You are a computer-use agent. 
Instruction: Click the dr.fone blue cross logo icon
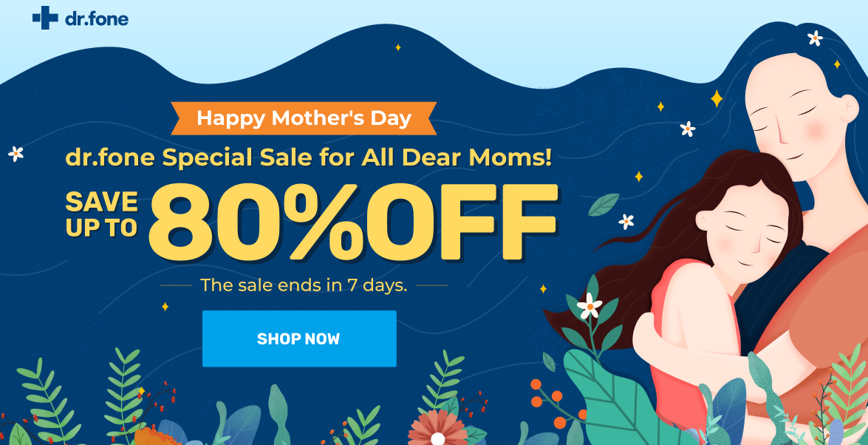click(45, 18)
